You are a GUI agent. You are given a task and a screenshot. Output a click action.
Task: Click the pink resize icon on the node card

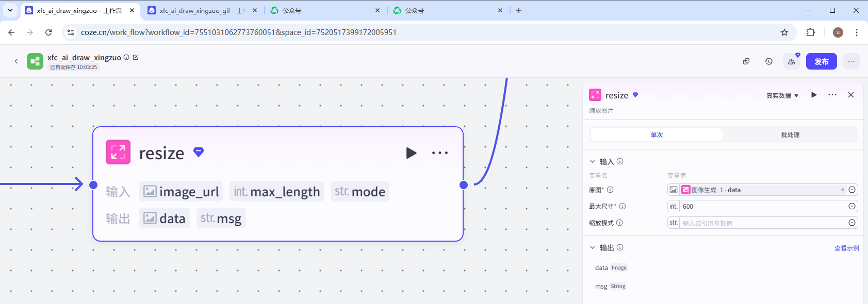[x=118, y=152]
